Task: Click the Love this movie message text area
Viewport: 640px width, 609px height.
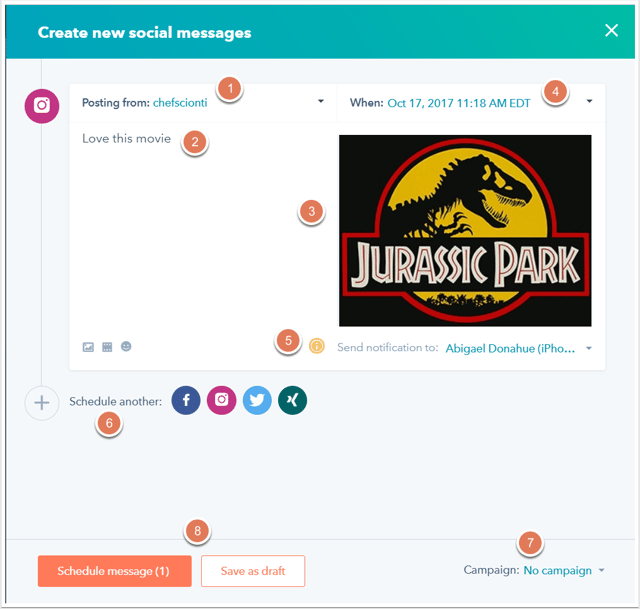Action: pos(203,231)
